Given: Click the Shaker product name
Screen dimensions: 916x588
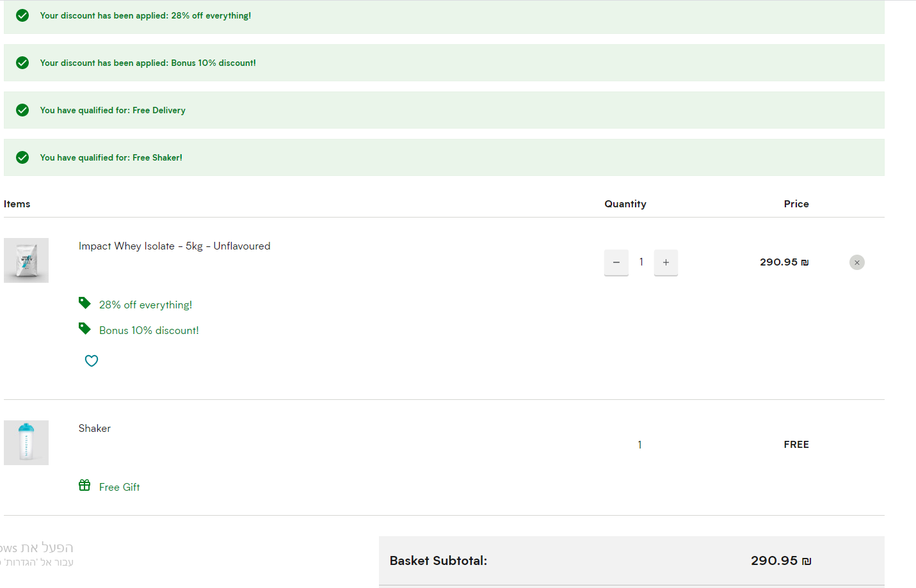Looking at the screenshot, I should (95, 429).
